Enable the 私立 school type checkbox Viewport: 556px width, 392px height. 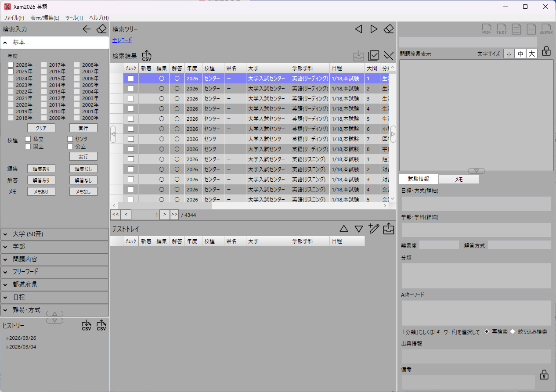point(28,139)
